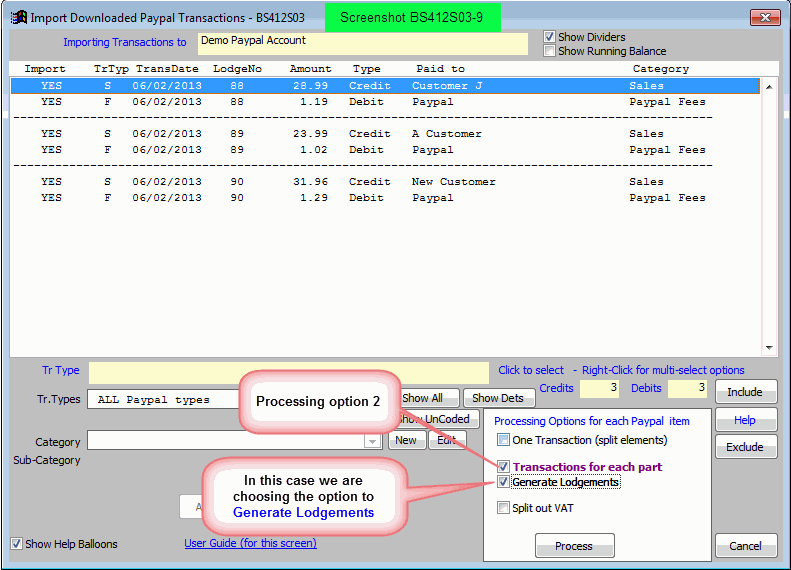Click the Cancel button
The height and width of the screenshot is (570, 791).
746,546
